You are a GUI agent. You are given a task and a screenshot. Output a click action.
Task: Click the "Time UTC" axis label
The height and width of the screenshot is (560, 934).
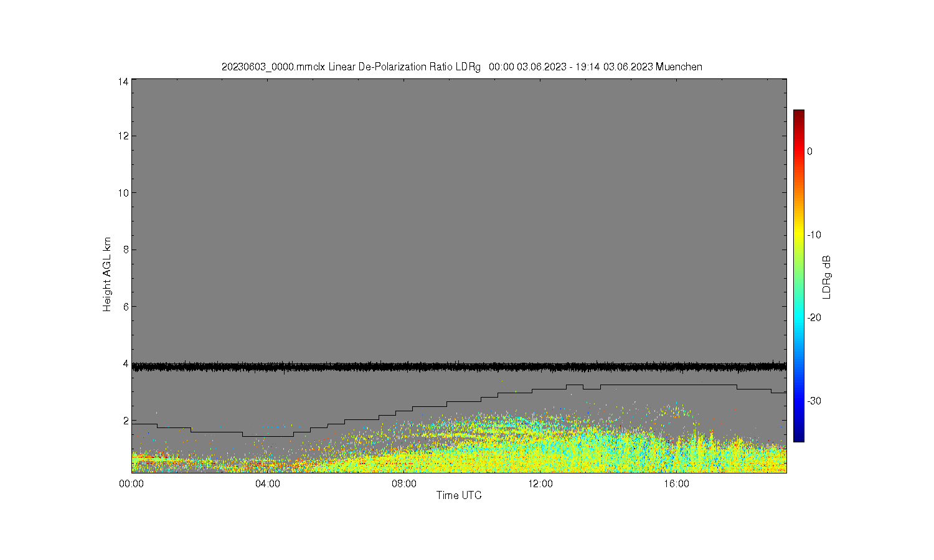pos(459,496)
